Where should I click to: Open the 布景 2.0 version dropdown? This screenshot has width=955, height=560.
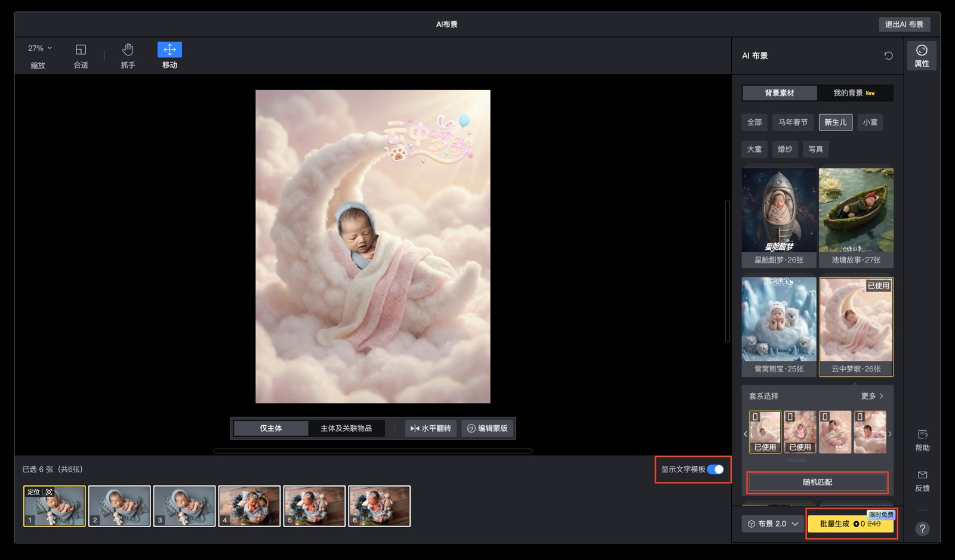[x=772, y=524]
